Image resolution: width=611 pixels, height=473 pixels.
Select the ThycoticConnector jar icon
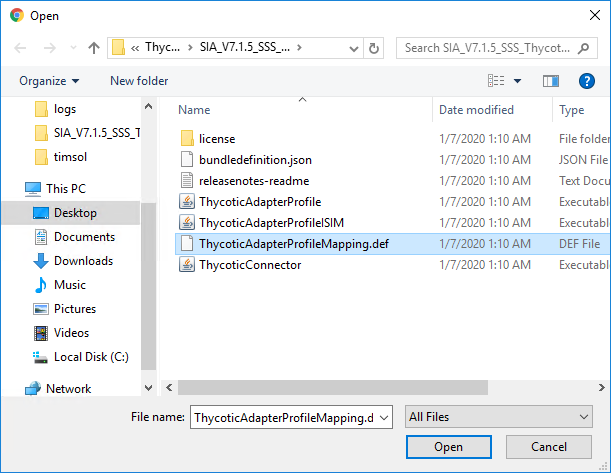(x=187, y=265)
